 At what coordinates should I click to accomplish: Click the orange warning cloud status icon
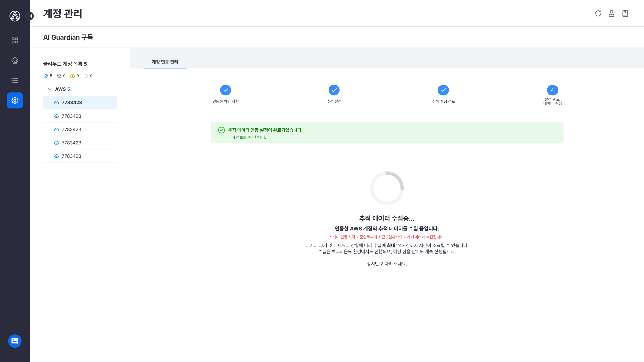72,76
